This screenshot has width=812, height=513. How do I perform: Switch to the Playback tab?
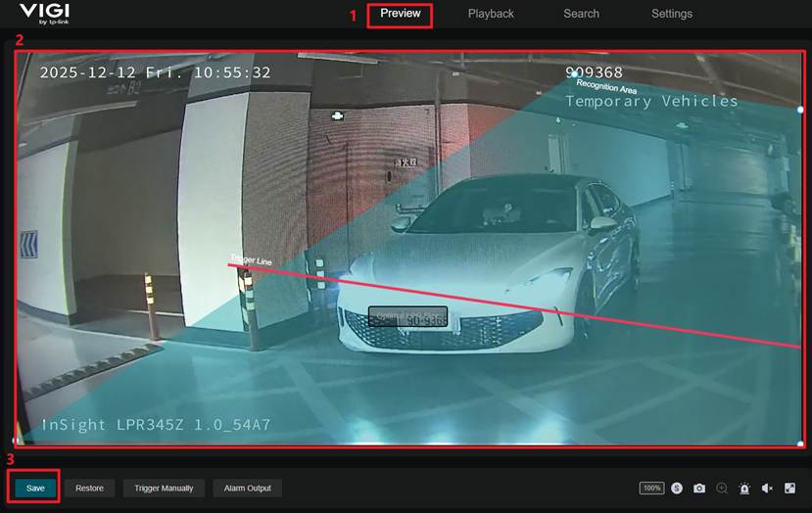click(491, 14)
